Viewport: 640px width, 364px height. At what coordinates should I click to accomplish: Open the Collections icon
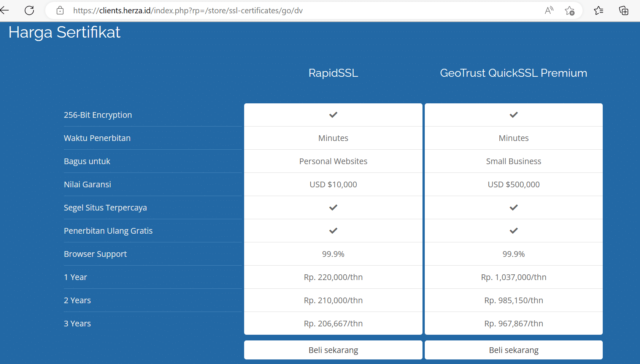[x=624, y=11]
